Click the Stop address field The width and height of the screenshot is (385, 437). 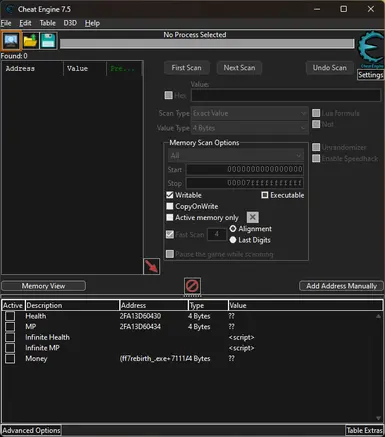tap(245, 183)
